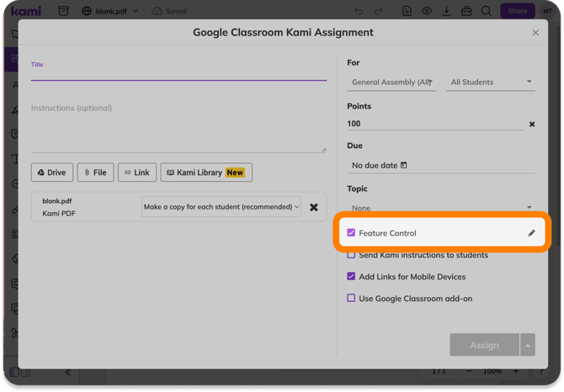The width and height of the screenshot is (564, 392).
Task: Edit Feature Control with pencil icon
Action: click(531, 233)
